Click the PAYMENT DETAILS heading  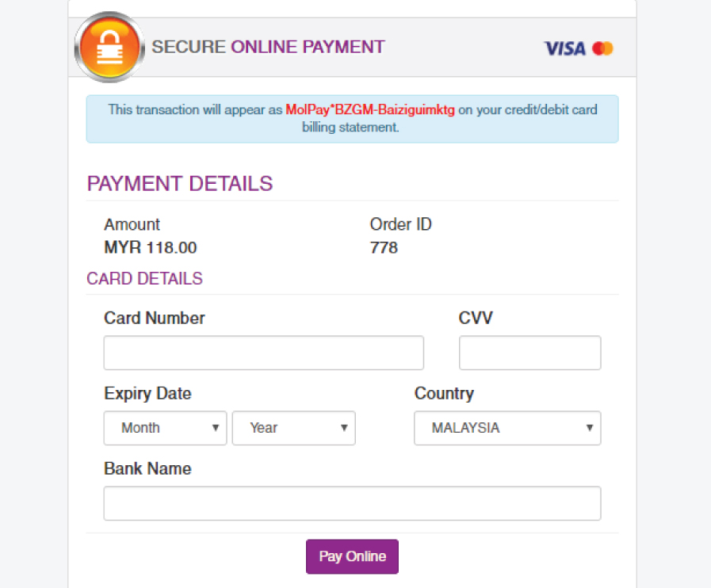click(180, 184)
